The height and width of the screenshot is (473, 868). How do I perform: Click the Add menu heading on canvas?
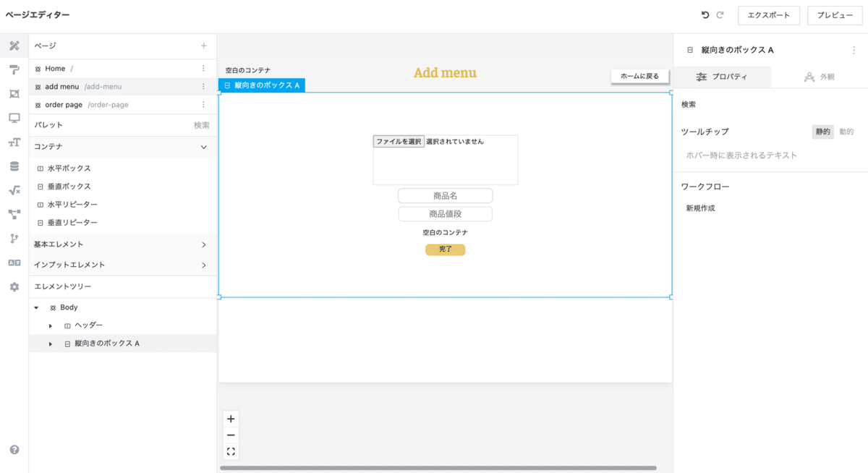(445, 73)
